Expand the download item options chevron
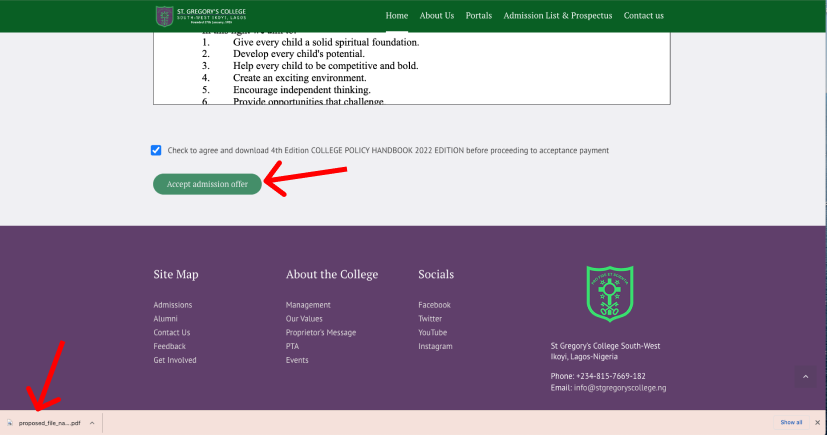Image resolution: width=827 pixels, height=435 pixels. click(92, 423)
